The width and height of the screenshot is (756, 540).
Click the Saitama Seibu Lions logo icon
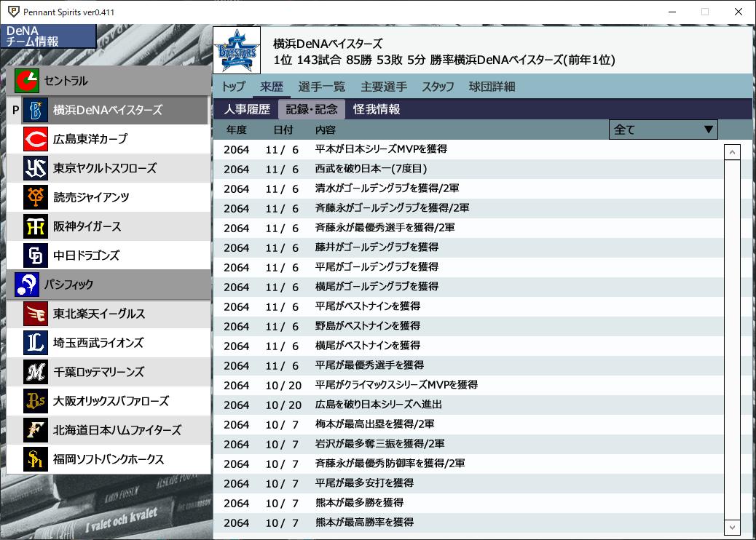pos(36,343)
